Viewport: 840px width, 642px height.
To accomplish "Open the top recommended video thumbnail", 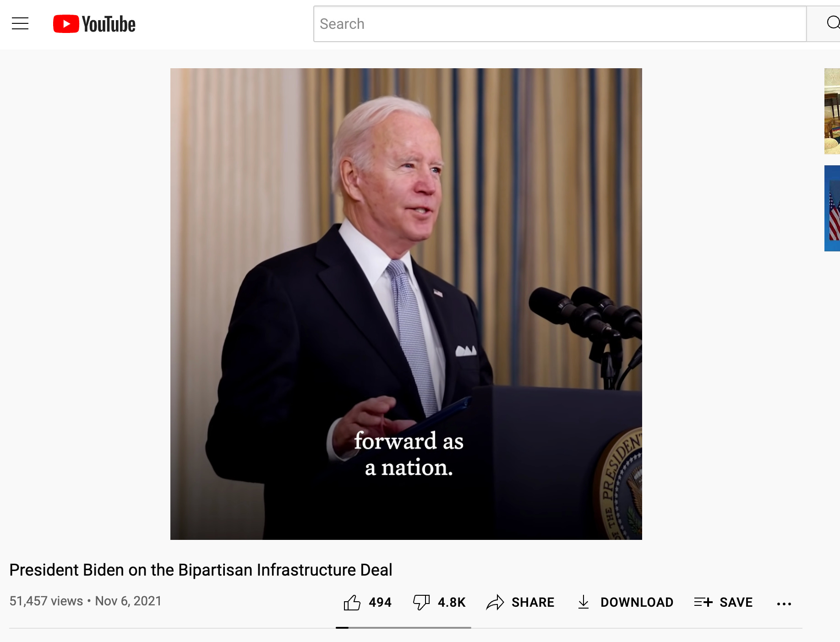I will click(x=832, y=111).
